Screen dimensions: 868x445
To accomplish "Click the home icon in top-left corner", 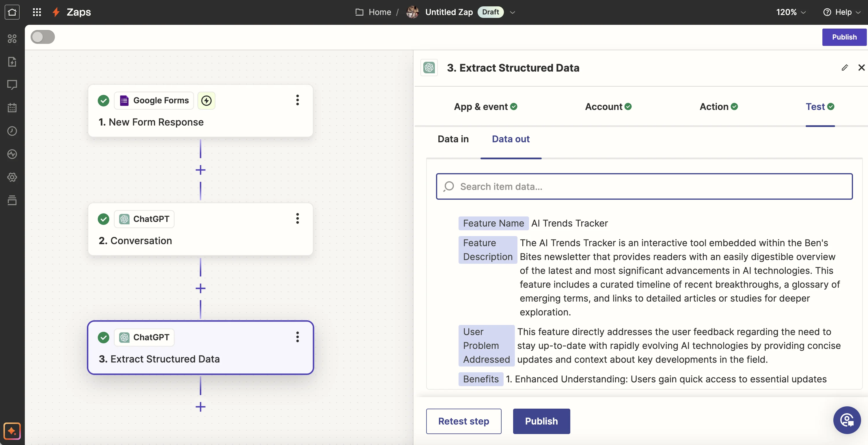I will coord(12,12).
